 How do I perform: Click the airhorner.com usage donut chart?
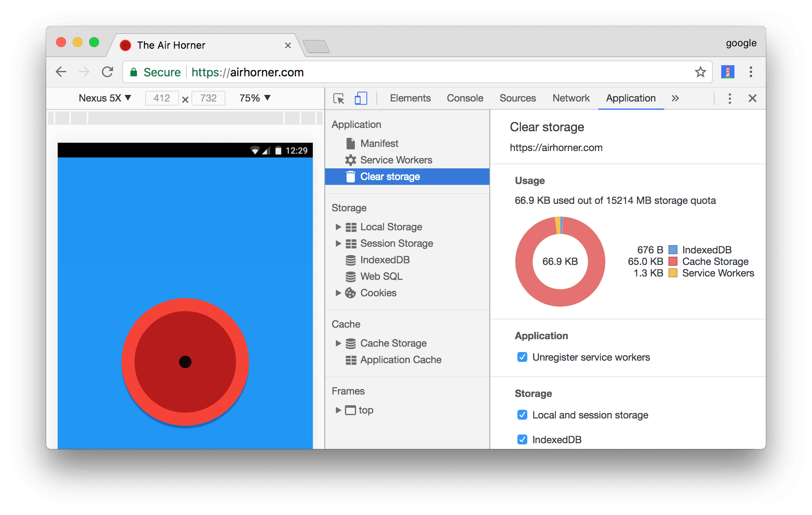pyautogui.click(x=559, y=258)
